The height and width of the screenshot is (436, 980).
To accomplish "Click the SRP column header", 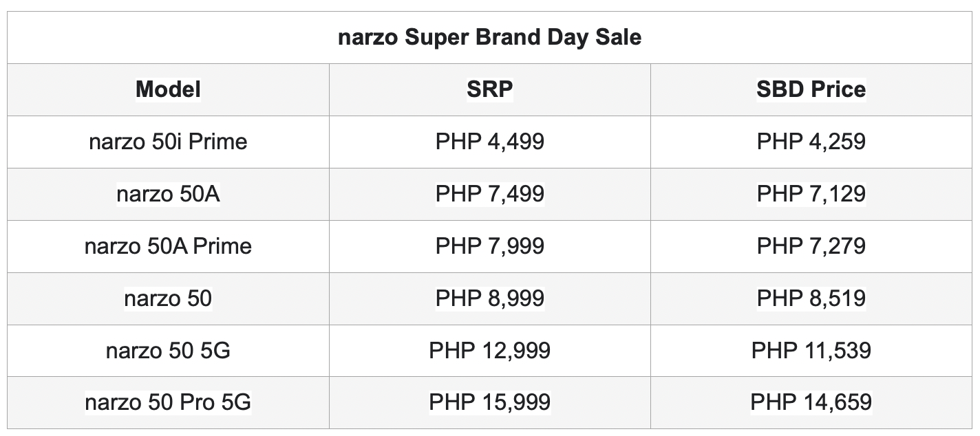I will [x=489, y=89].
